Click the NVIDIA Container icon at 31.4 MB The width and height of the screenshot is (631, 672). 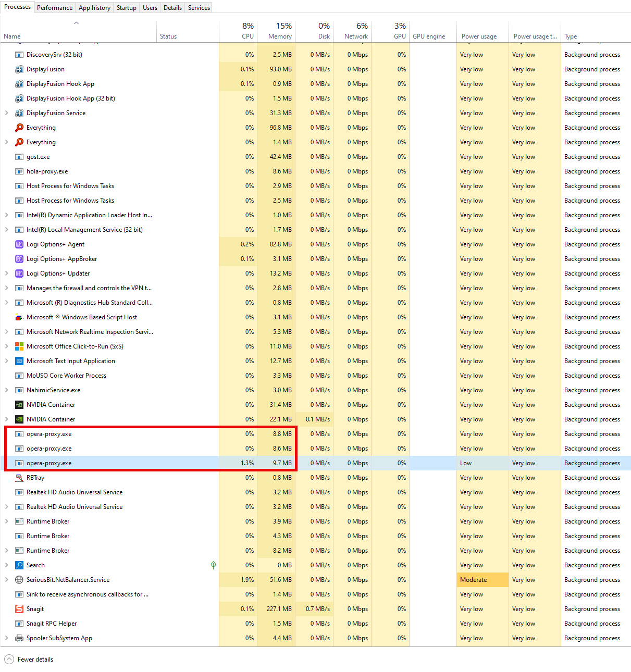[x=19, y=405]
